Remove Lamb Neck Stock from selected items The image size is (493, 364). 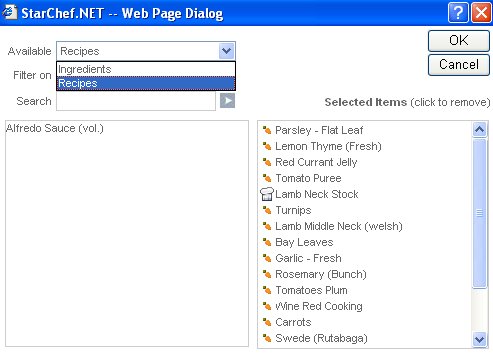(317, 194)
